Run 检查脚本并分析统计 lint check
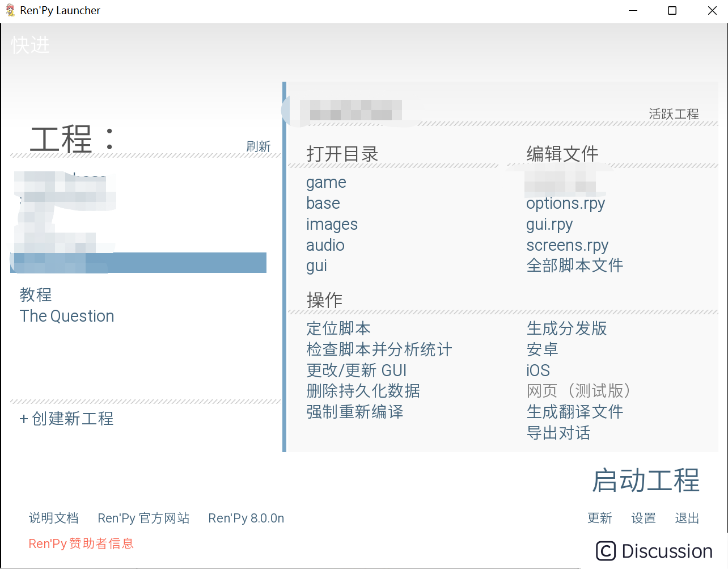728x569 pixels. (x=379, y=349)
